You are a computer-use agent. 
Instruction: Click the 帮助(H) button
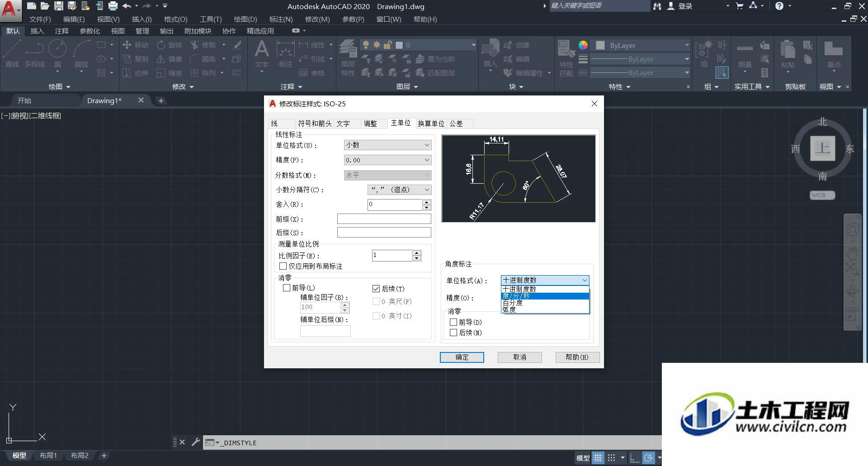577,357
